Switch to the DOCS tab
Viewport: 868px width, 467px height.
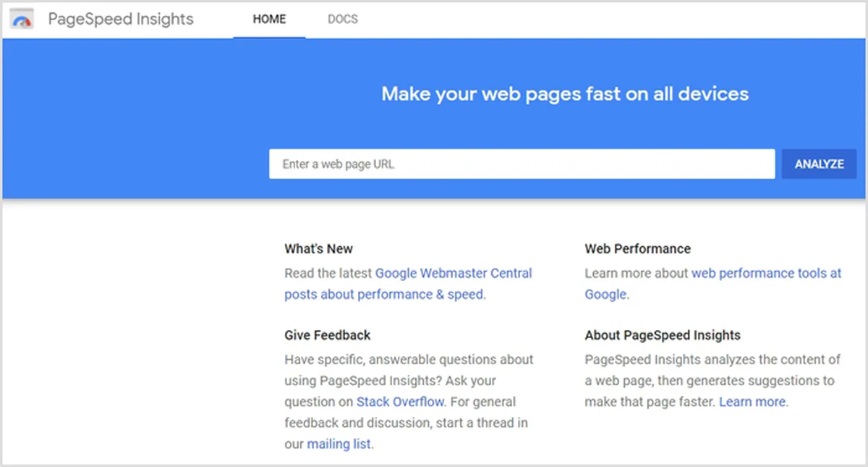pos(343,20)
